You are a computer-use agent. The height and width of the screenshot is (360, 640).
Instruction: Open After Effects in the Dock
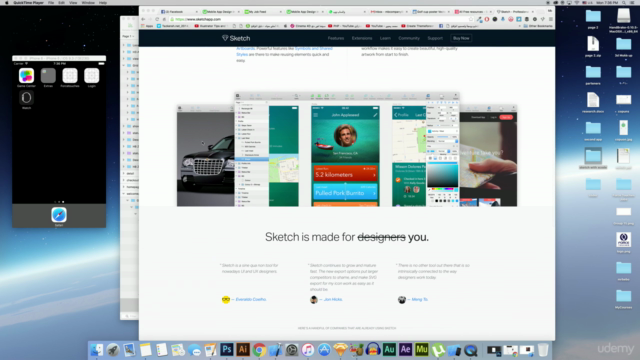pyautogui.click(x=405, y=350)
